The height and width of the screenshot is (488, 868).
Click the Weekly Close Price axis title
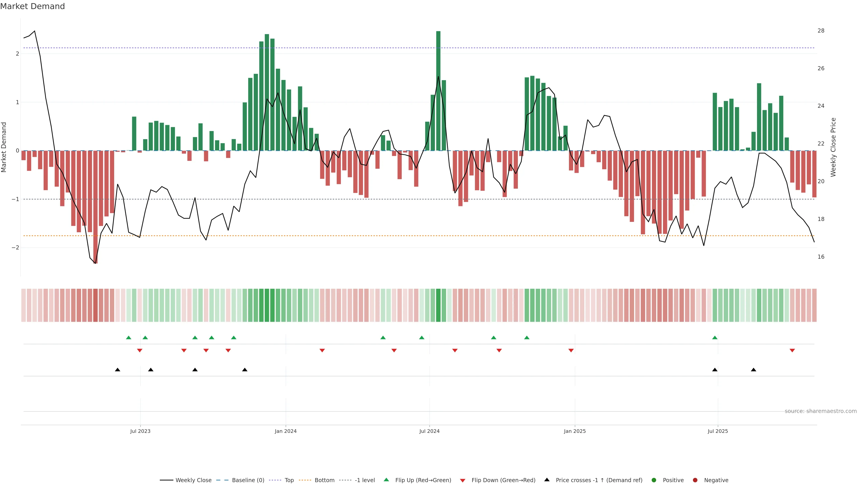[x=833, y=147]
